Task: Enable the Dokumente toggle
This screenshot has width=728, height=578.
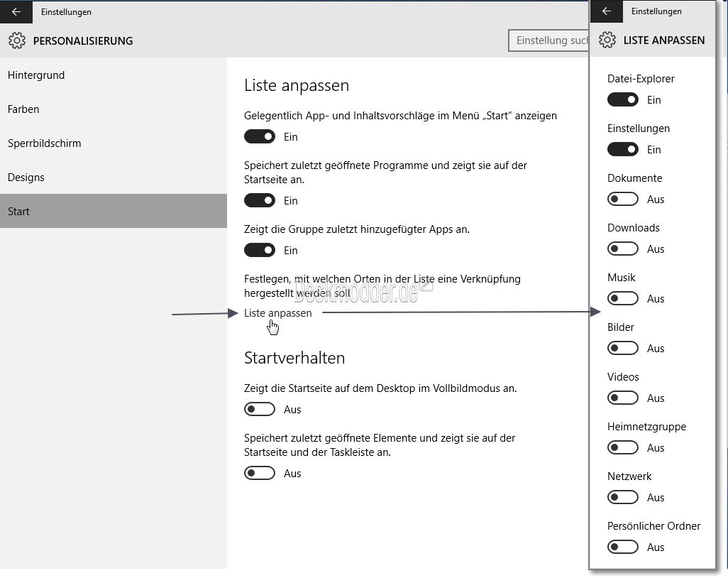Action: coord(622,199)
